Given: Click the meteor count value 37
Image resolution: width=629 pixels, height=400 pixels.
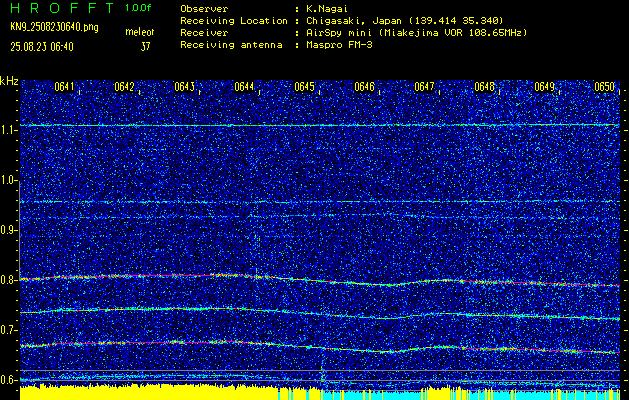Looking at the screenshot, I should tap(145, 47).
